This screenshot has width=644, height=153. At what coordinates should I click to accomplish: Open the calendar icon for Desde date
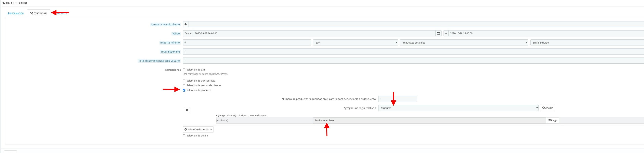coord(438,33)
